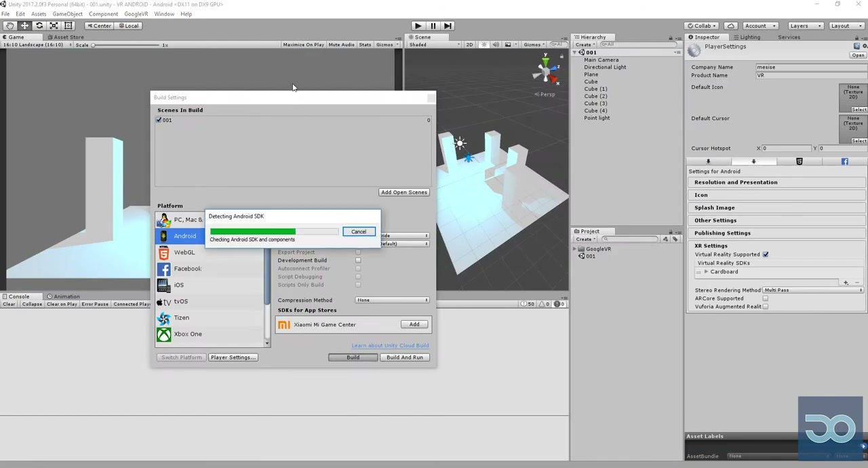Click Add Open Scenes button
Viewport: 868px width, 468px height.
tap(404, 193)
